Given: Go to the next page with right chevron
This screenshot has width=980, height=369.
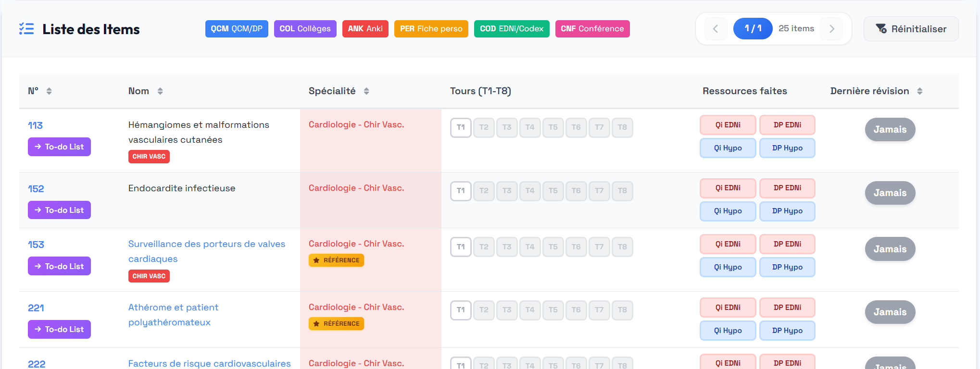Looking at the screenshot, I should pyautogui.click(x=832, y=29).
